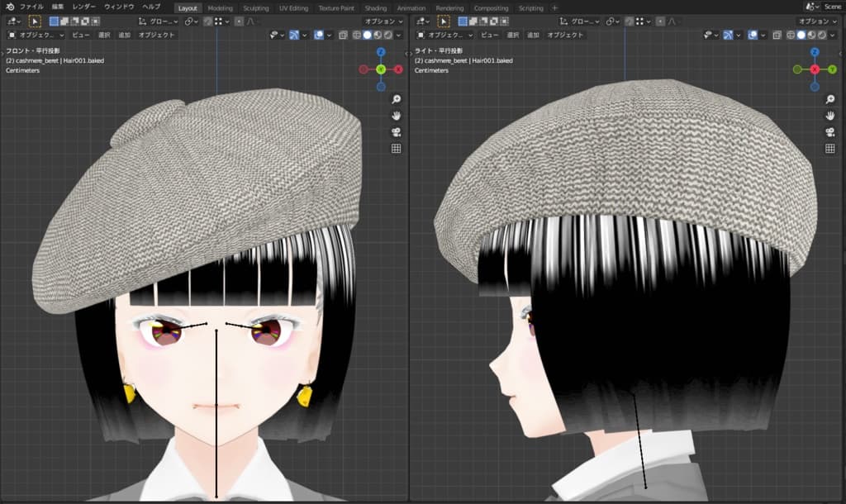Toggle gizmo display in left viewport header
This screenshot has height=504, width=846.
[295, 36]
